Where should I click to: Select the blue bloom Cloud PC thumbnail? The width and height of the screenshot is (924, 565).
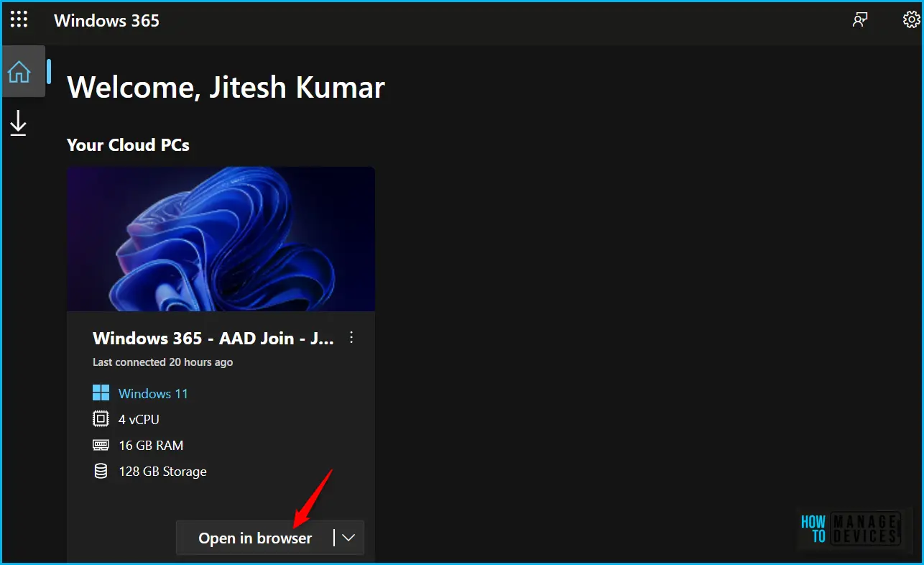click(x=221, y=239)
